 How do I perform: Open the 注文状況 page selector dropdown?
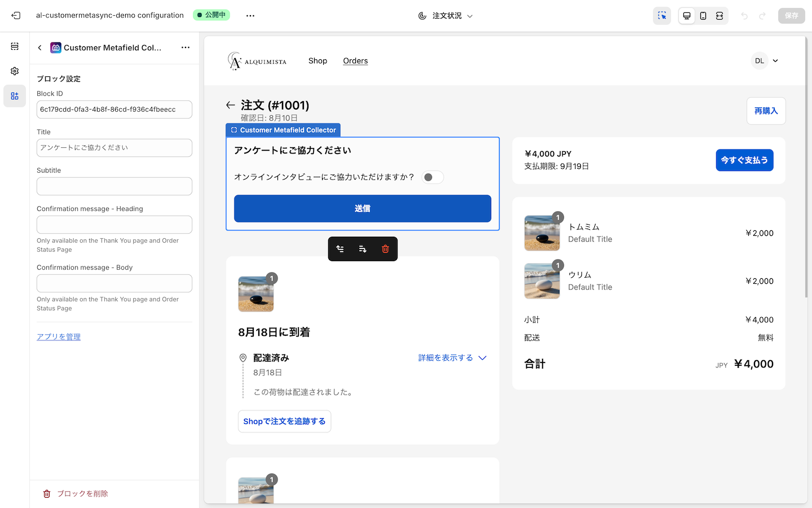click(x=445, y=16)
